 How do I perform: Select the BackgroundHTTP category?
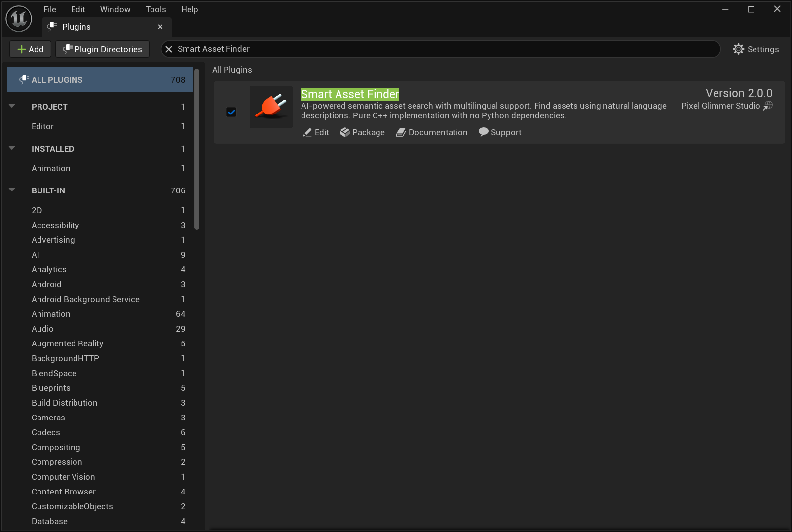pos(100,358)
